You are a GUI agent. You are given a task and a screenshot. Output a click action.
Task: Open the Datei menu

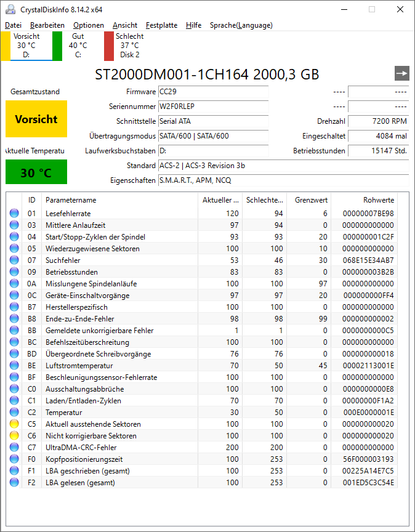point(13,25)
